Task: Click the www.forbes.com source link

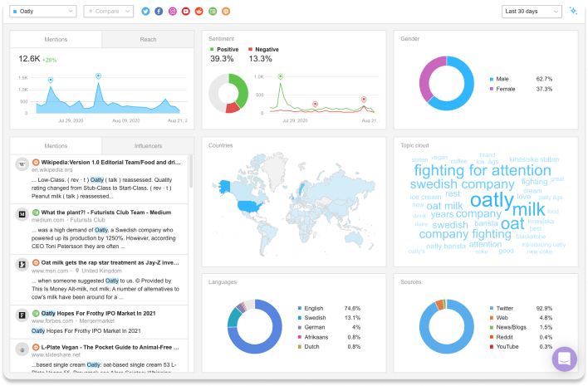Action: click(52, 320)
